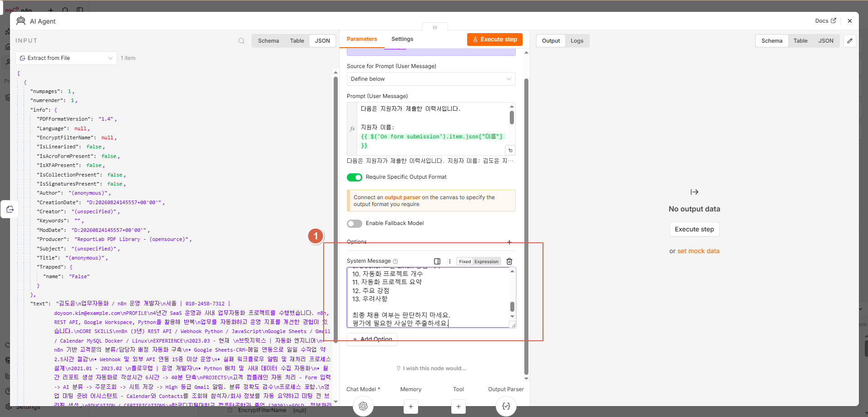This screenshot has height=417, width=868.
Task: Open Extract from File input node dropdown
Action: pos(66,58)
